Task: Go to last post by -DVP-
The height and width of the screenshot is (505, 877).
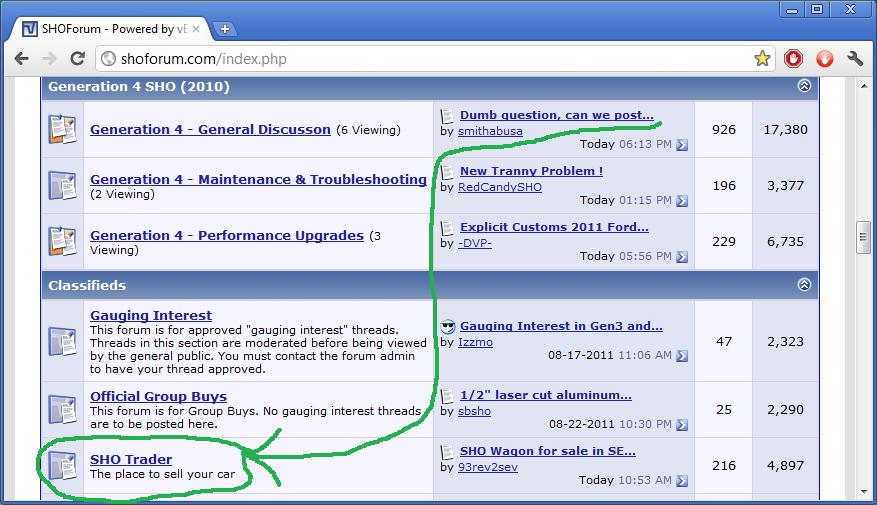Action: coord(682,257)
